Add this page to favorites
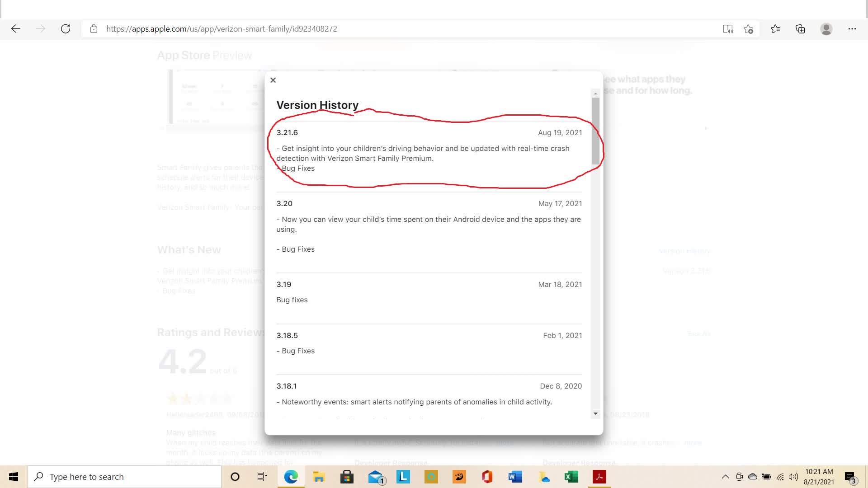 (x=748, y=29)
